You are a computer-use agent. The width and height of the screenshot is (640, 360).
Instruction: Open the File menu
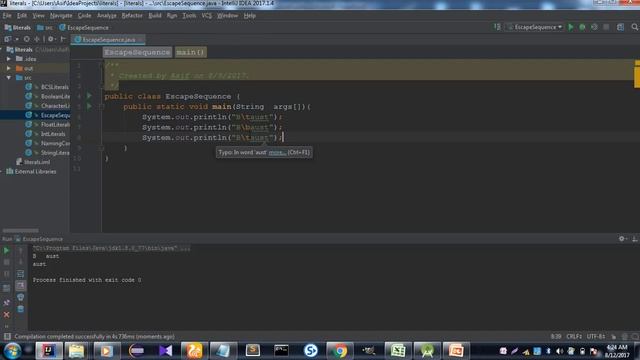tap(7, 16)
